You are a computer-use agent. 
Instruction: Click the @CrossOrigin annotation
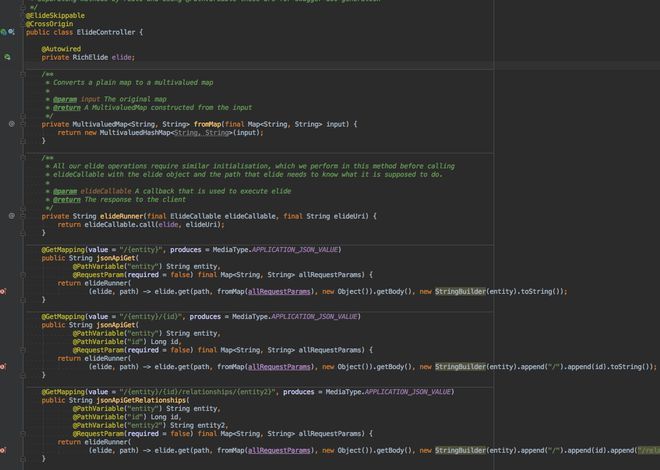pos(49,24)
